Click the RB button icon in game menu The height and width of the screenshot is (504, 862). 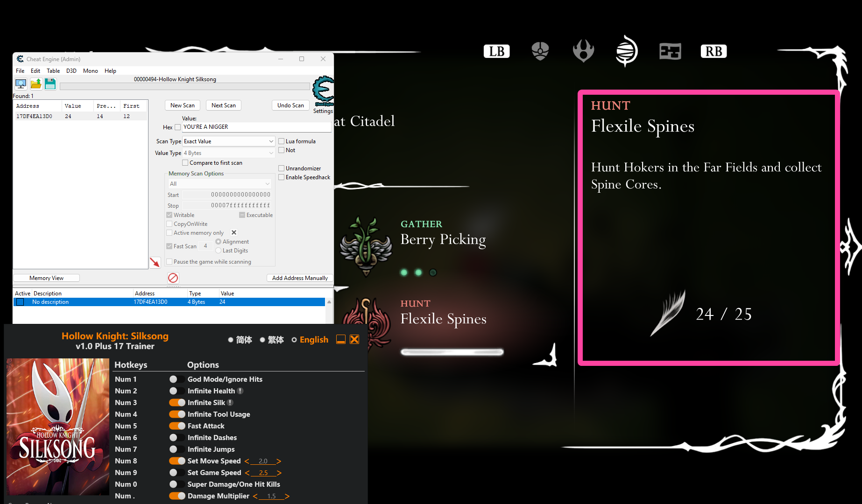tap(714, 51)
